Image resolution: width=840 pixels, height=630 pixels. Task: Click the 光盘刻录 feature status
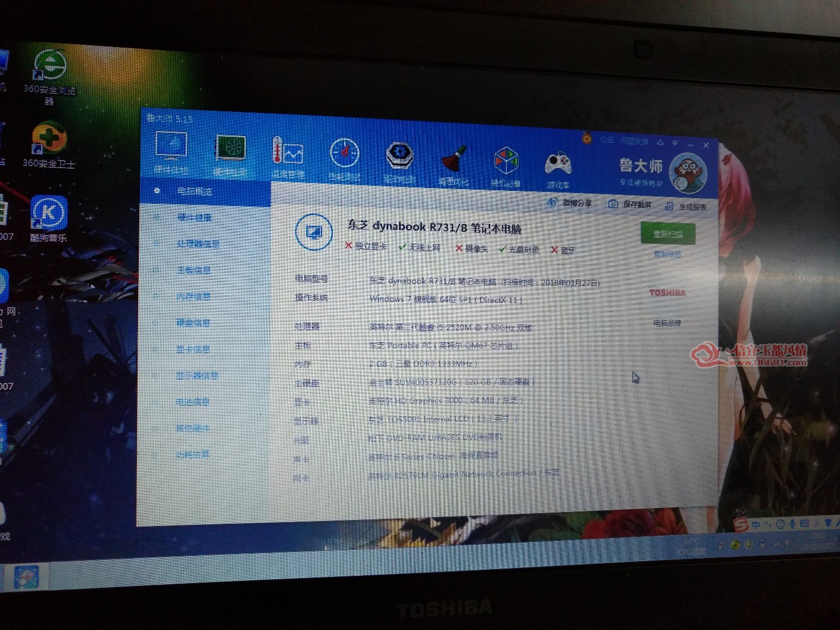[519, 249]
